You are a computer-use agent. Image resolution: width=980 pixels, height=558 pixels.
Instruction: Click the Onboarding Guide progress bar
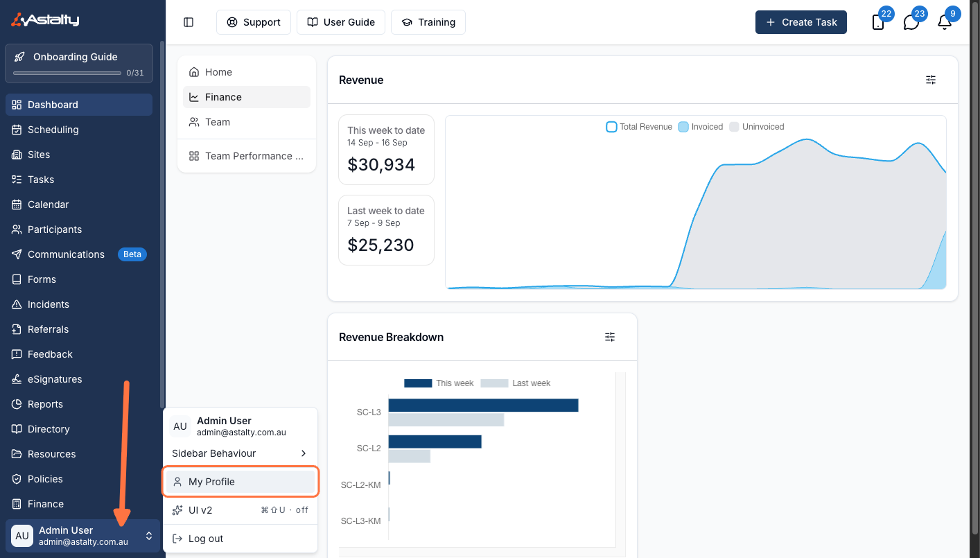(67, 73)
